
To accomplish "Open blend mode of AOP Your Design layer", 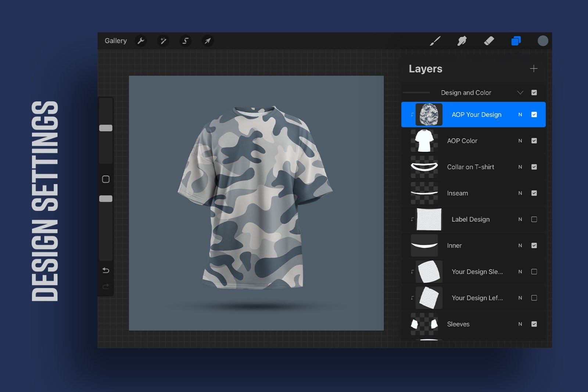I will click(520, 114).
